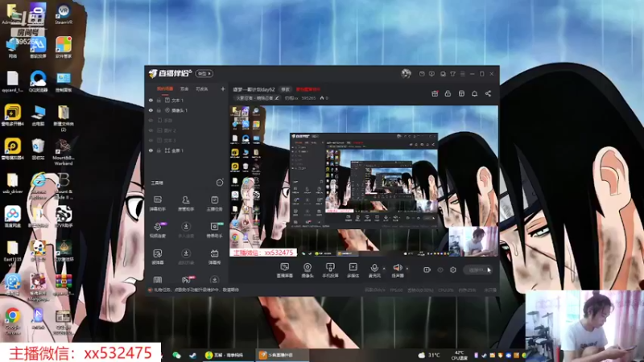Open the user avatar in the title bar
Screen dimensions: 644x362
[406, 73]
